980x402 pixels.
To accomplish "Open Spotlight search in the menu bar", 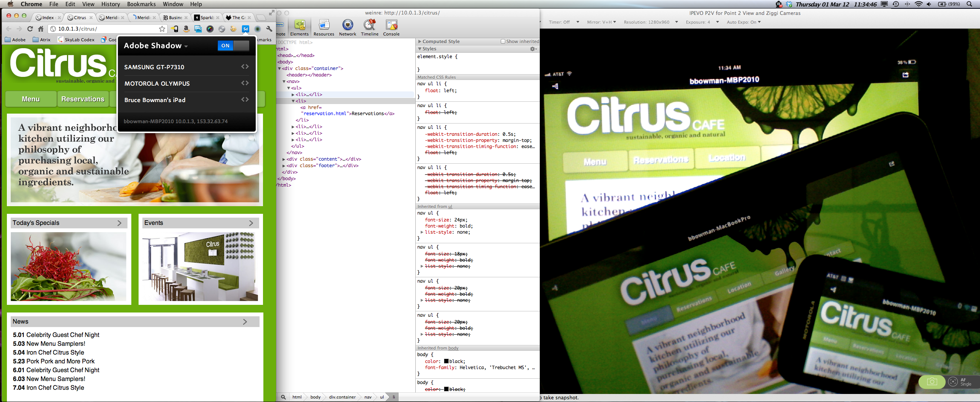I will [x=969, y=4].
